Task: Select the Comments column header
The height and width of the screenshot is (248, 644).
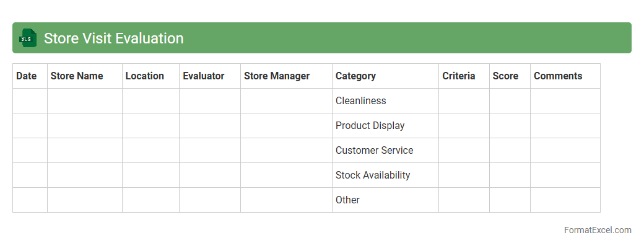Action: (558, 76)
